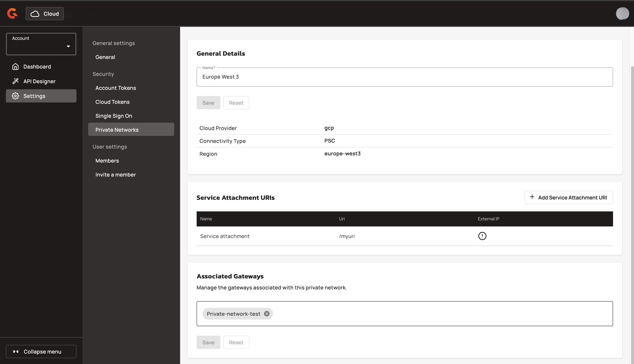The image size is (634, 364).
Task: Click the Cloud button in header
Action: (x=44, y=14)
